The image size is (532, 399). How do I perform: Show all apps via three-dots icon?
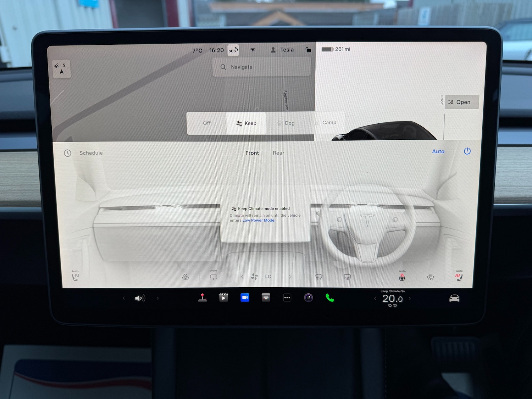pos(287,298)
